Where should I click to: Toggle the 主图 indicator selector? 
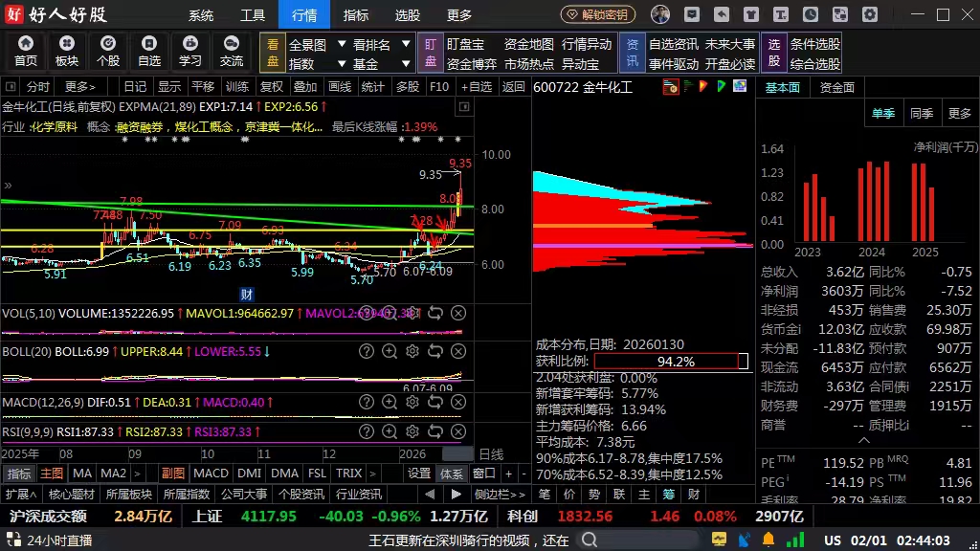click(52, 474)
